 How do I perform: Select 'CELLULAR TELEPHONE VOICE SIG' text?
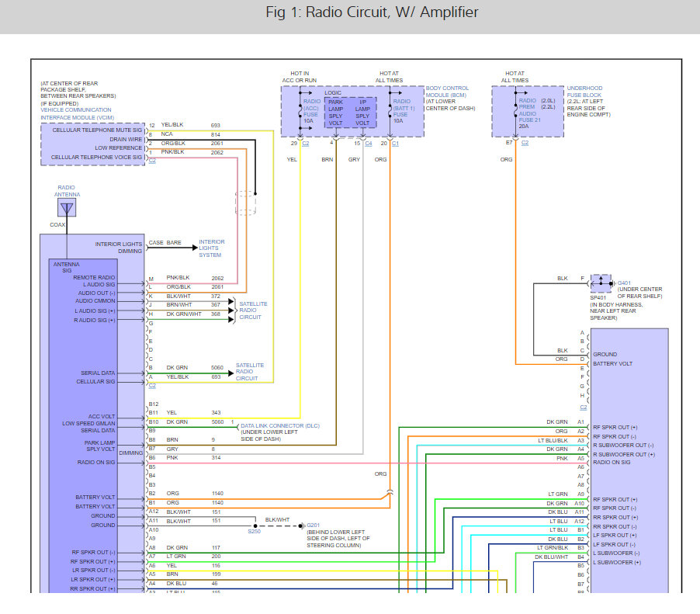[96, 157]
